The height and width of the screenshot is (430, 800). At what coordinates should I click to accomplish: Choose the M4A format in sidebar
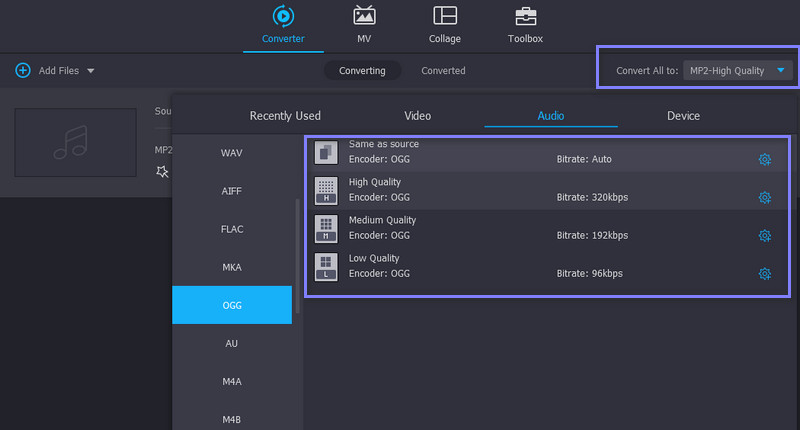point(232,381)
